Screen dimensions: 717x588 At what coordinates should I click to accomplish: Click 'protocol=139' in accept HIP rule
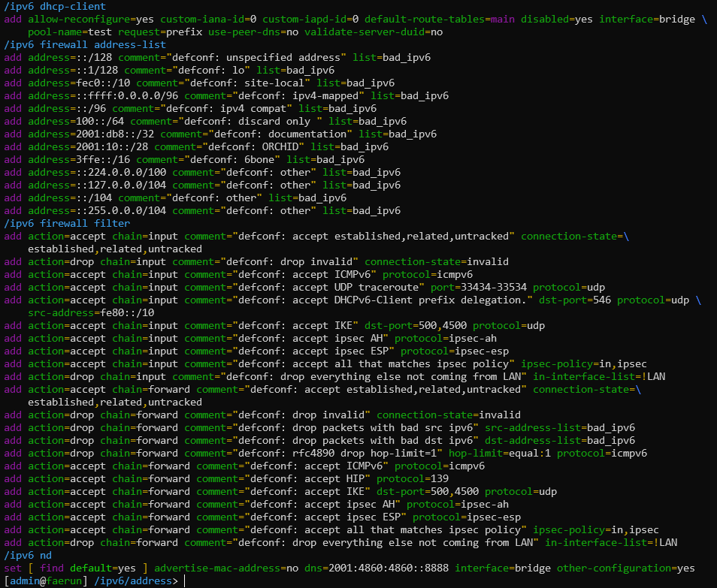[413, 480]
